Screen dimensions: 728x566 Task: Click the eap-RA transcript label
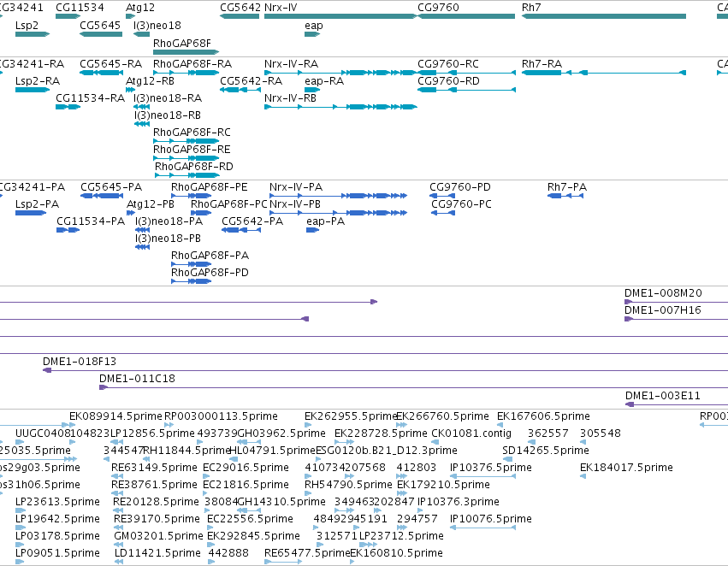[x=324, y=80]
